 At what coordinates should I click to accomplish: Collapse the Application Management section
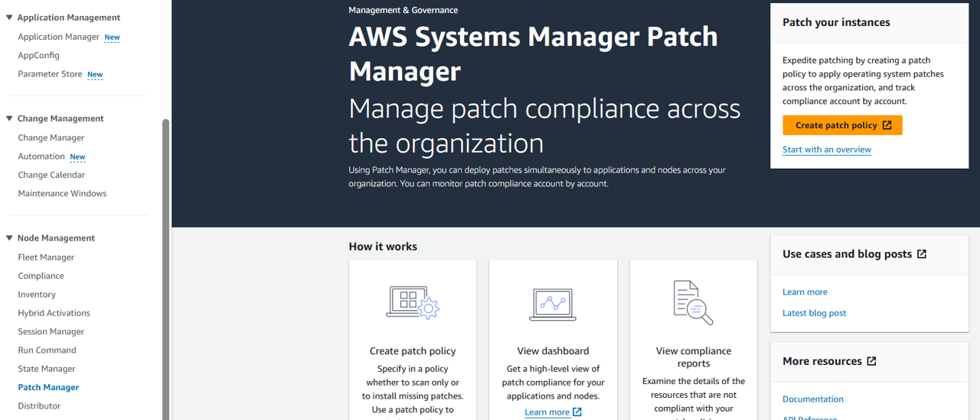click(x=9, y=18)
